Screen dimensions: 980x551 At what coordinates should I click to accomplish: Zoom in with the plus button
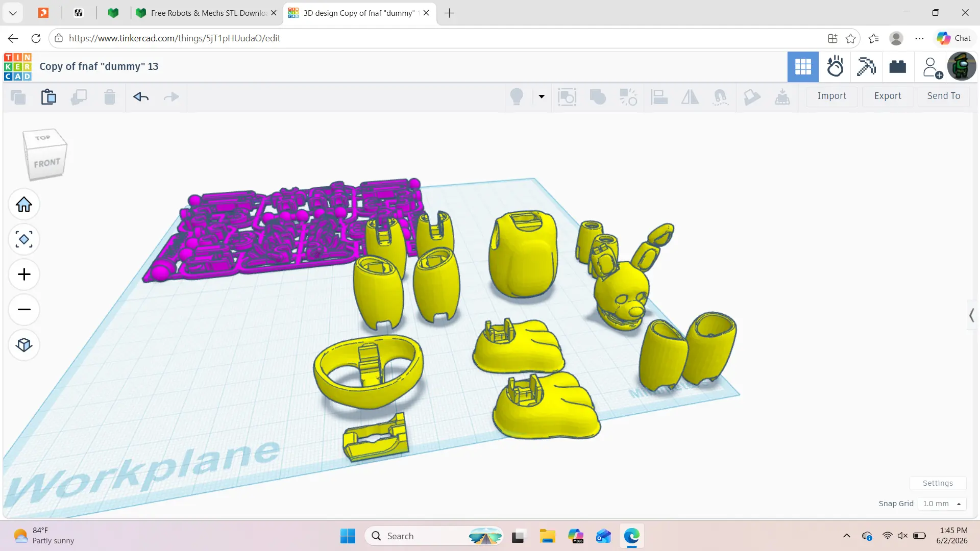(24, 274)
